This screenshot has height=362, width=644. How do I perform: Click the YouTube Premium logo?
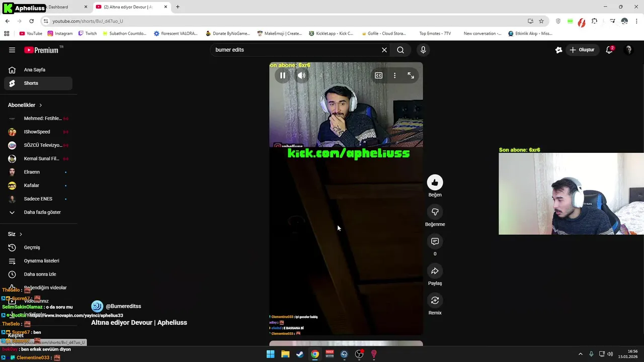point(42,50)
